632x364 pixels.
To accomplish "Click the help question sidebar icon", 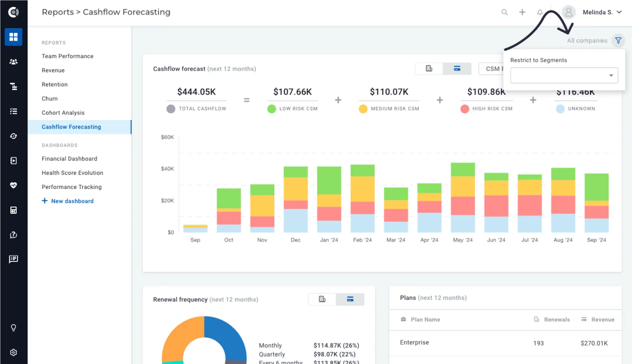I will click(13, 235).
